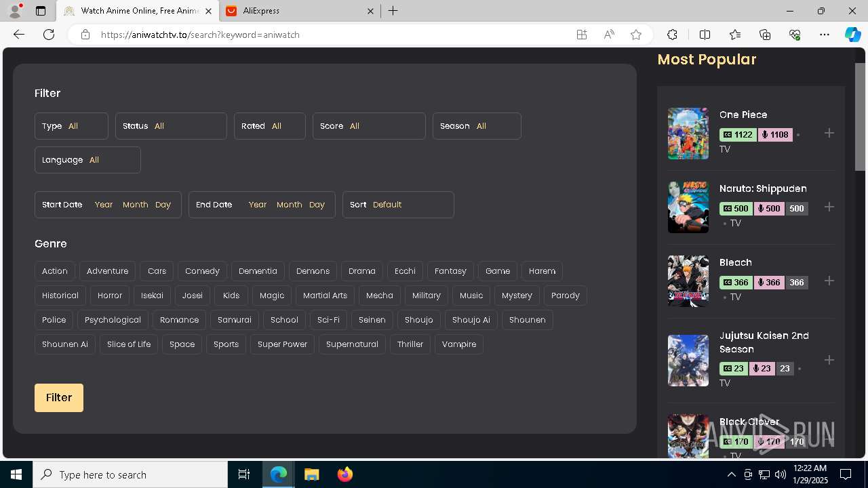Pick the End Date month
This screenshot has width=868, height=488.
coord(289,205)
